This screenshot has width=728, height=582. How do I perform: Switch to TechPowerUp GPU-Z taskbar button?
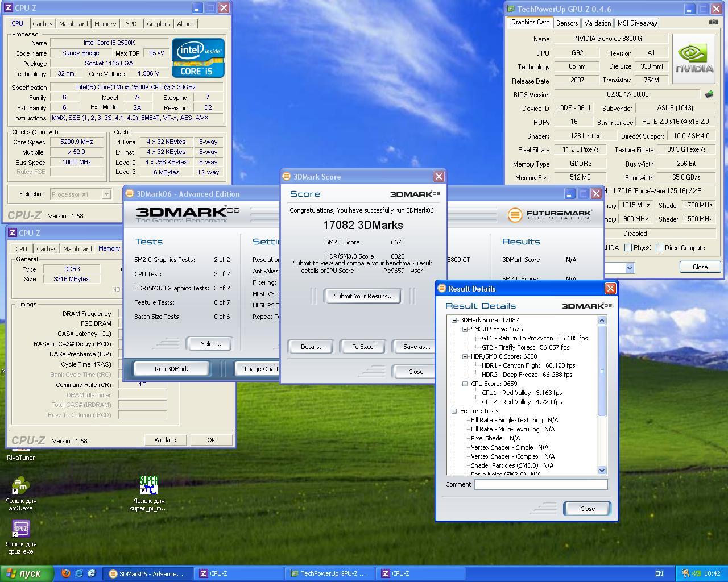tap(329, 573)
